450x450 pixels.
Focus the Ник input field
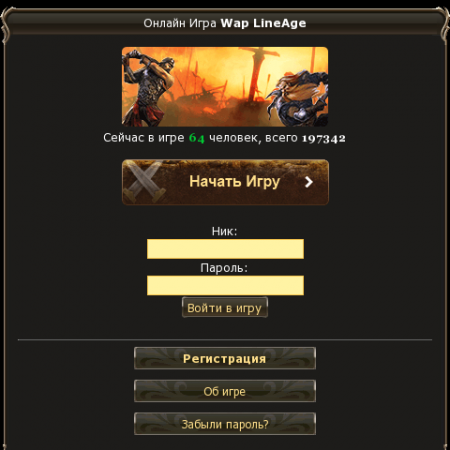[x=225, y=249]
